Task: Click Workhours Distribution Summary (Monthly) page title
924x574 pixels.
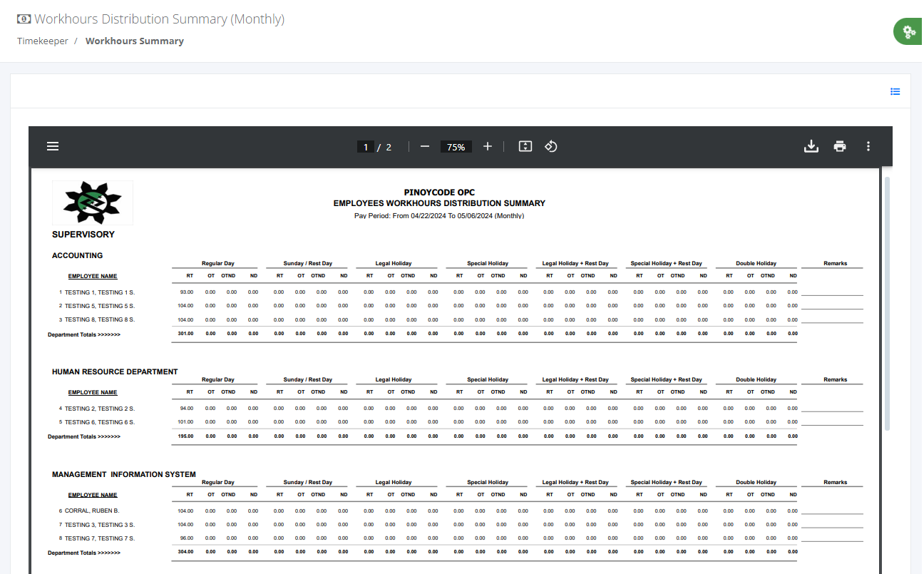Action: click(160, 19)
